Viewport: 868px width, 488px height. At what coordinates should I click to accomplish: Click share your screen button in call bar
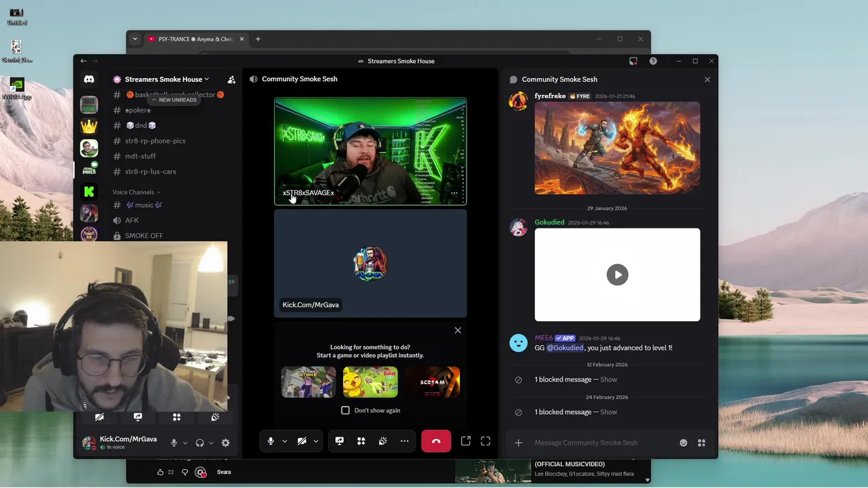[339, 441]
